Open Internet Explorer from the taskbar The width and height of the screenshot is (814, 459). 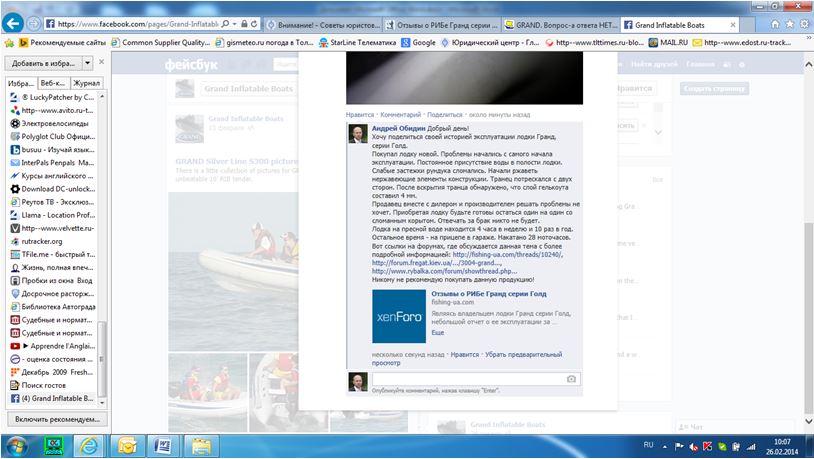tap(89, 446)
